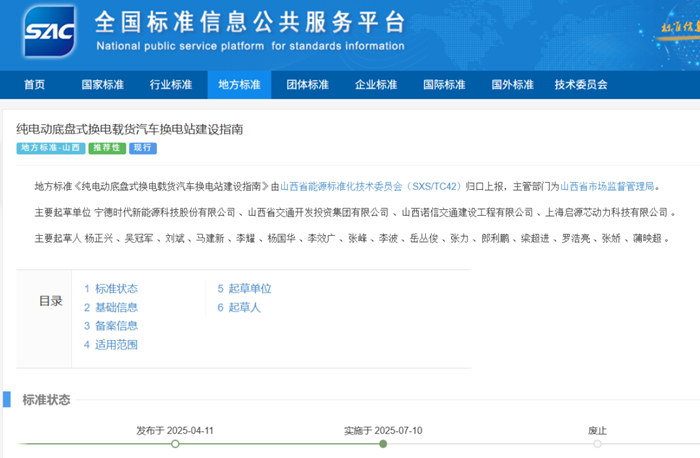Click the 推荐性 green tag
This screenshot has width=700, height=458.
pyautogui.click(x=107, y=148)
